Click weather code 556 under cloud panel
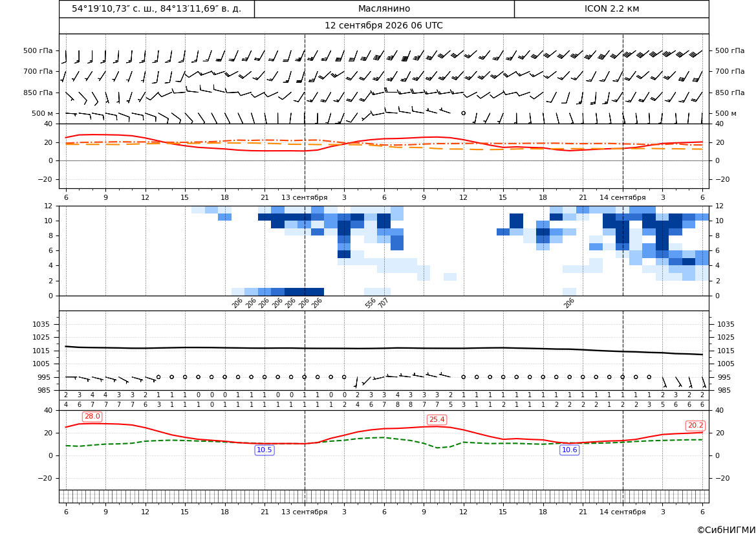The height and width of the screenshot is (535, 756). click(x=370, y=303)
